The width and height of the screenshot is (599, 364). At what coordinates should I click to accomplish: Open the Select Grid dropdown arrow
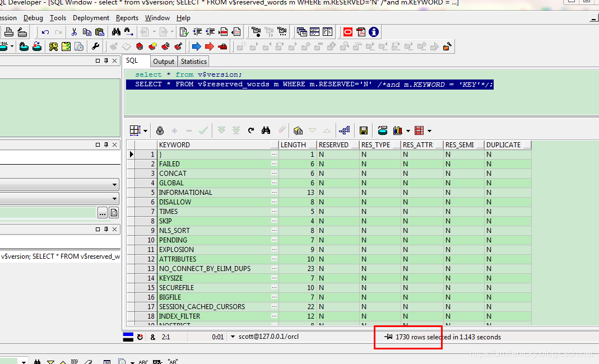click(146, 131)
